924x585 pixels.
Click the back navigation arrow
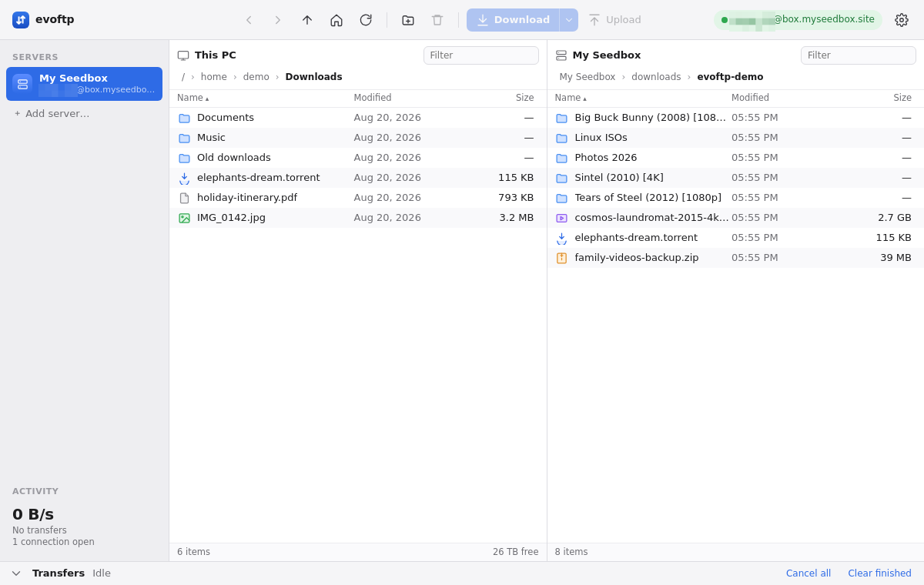point(249,20)
